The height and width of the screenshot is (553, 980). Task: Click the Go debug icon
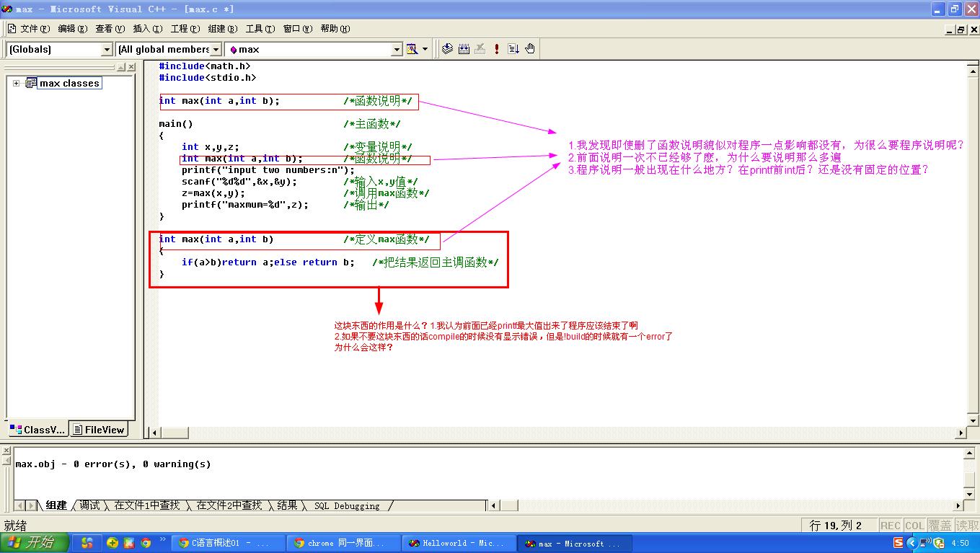point(513,49)
